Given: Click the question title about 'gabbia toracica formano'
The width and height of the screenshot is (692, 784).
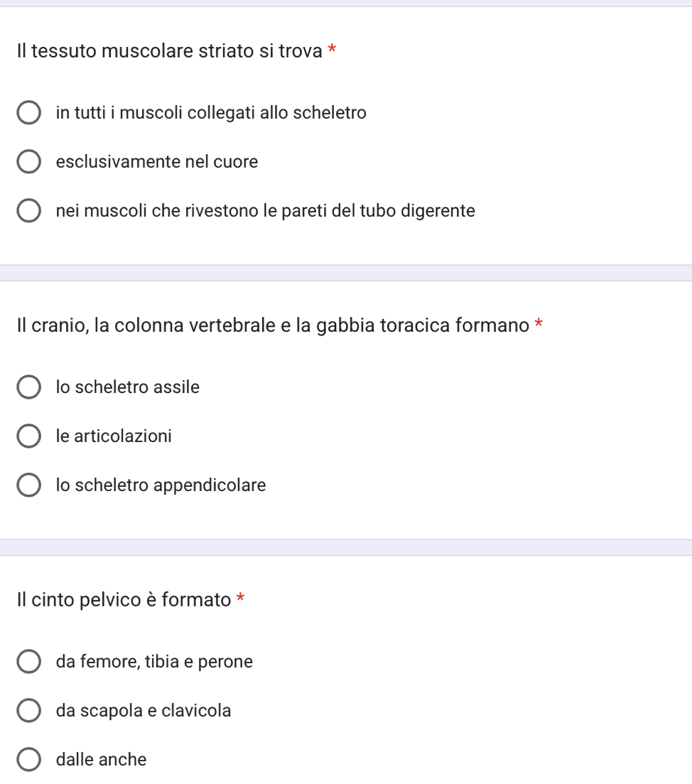Looking at the screenshot, I should pyautogui.click(x=273, y=326).
